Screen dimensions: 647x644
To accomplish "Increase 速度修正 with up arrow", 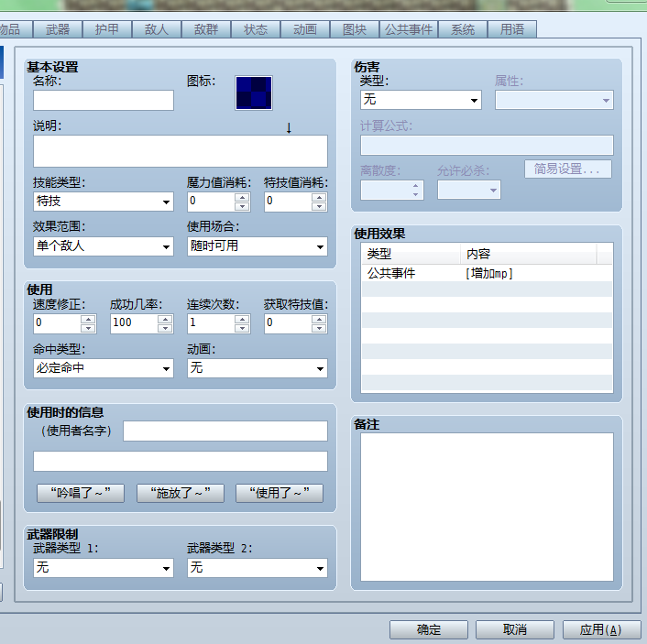I will [88, 319].
